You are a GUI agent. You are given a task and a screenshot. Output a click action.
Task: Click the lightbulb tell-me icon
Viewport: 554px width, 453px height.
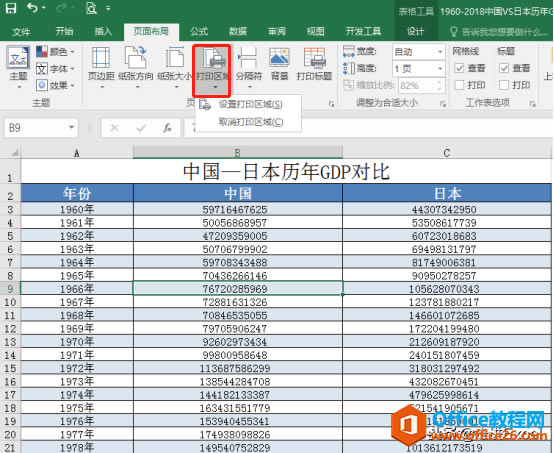[x=454, y=32]
